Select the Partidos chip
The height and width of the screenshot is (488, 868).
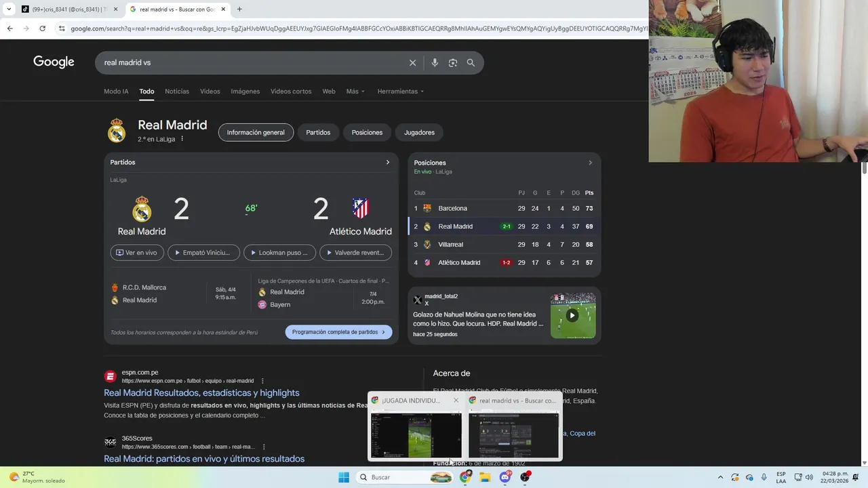tap(318, 132)
